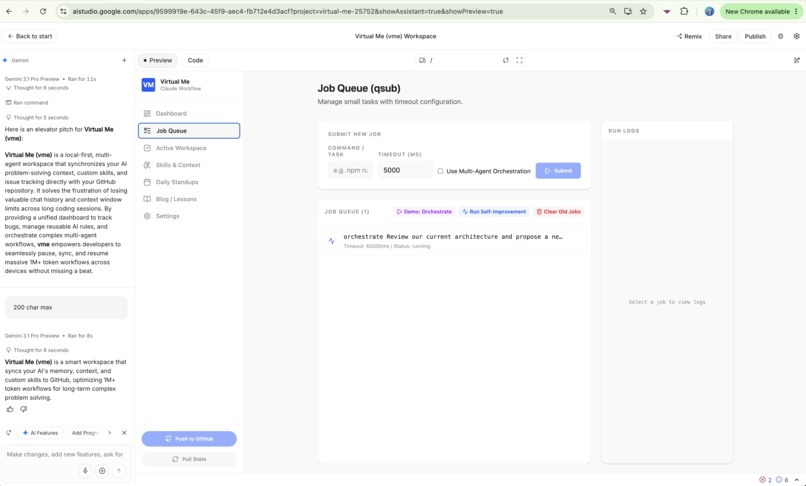Image resolution: width=806 pixels, height=486 pixels.
Task: Click the microphone icon in the prompt box
Action: pos(85,471)
